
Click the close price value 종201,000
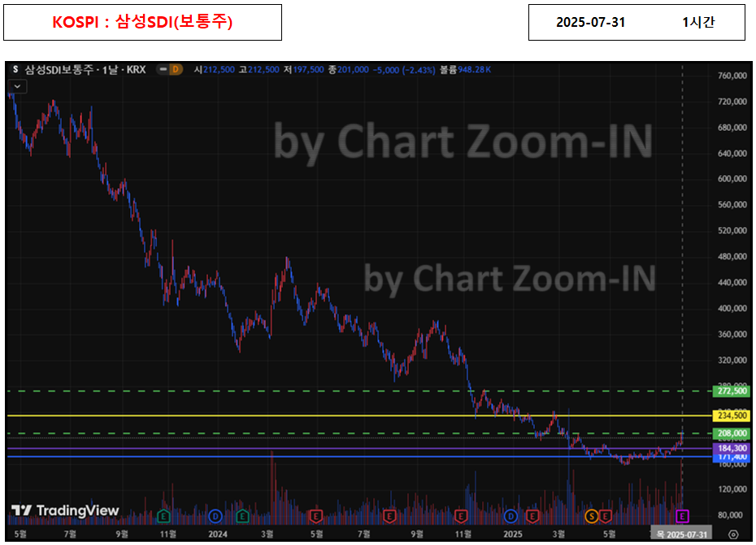(x=349, y=69)
